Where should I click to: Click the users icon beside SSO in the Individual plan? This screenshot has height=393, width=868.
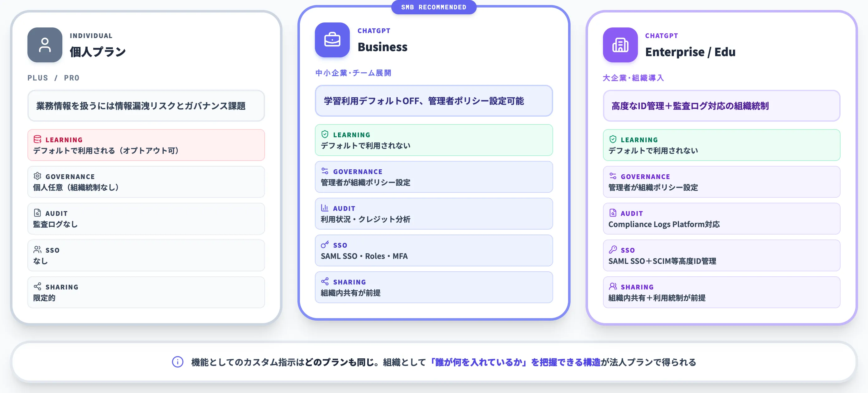coord(37,250)
